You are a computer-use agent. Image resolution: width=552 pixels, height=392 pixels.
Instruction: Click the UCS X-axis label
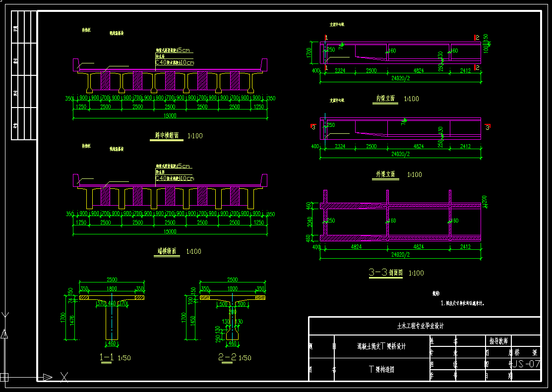tap(64, 377)
